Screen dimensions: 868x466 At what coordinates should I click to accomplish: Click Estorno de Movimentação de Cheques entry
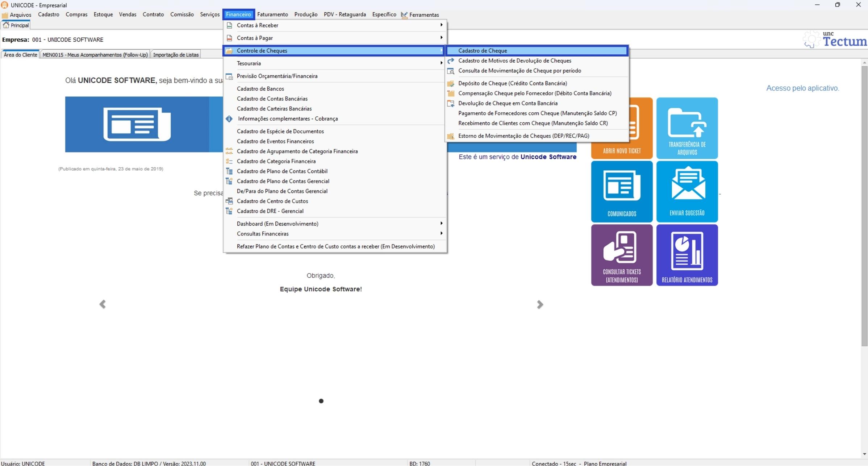coord(523,136)
